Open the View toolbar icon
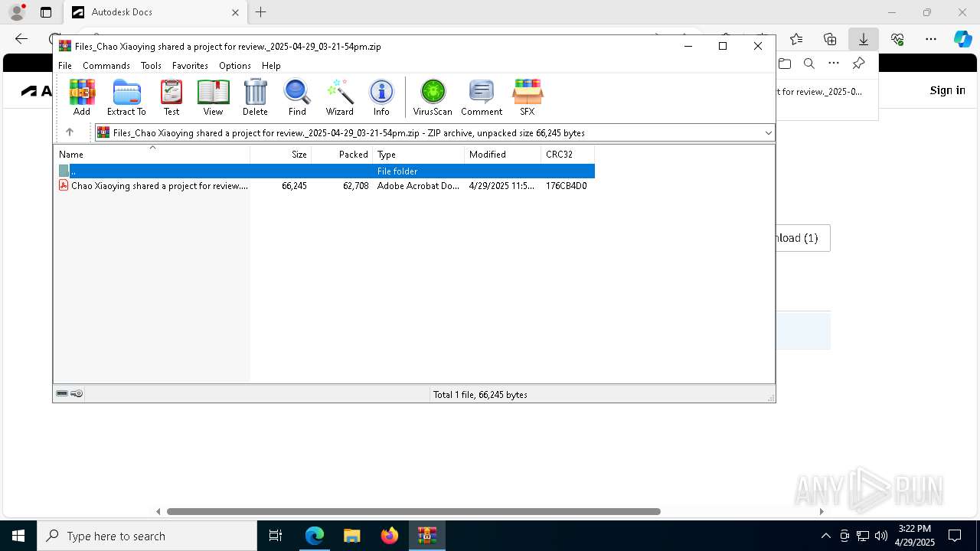Screen dimensions: 980x551 pyautogui.click(x=213, y=97)
